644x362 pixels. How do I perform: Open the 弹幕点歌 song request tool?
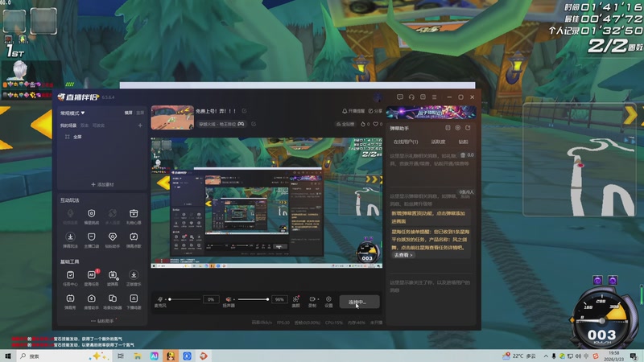[x=134, y=240]
